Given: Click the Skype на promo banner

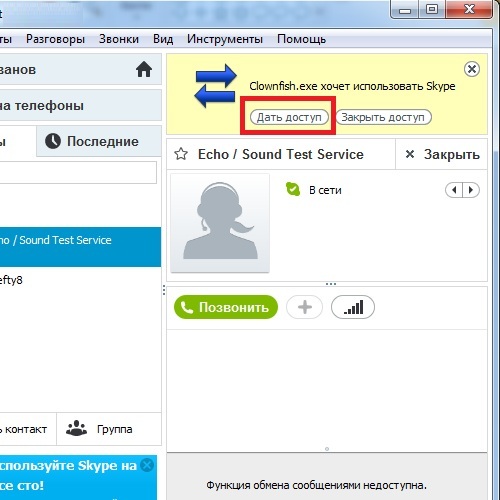Looking at the screenshot, I should (x=78, y=478).
